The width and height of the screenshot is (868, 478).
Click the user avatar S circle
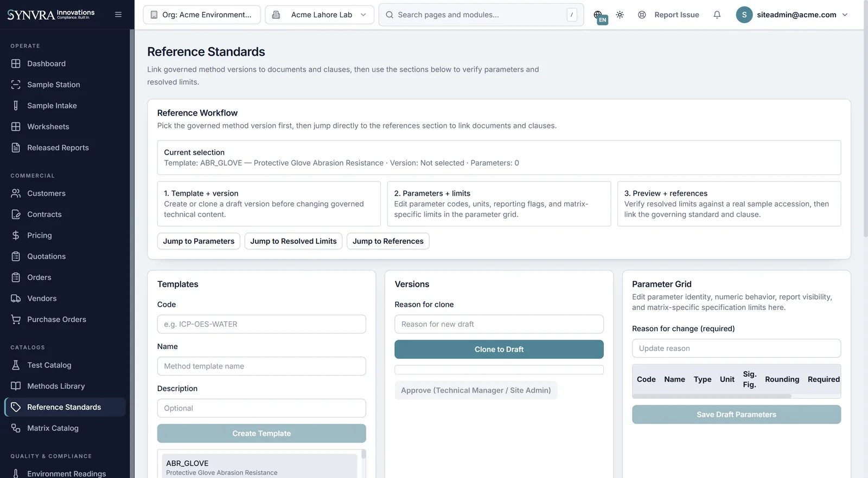click(744, 15)
